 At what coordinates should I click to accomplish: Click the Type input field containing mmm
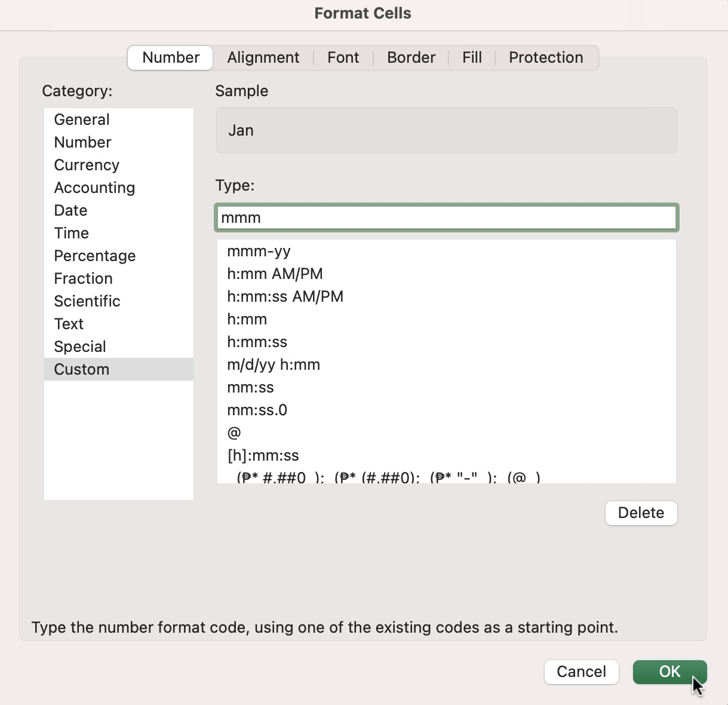click(x=446, y=217)
